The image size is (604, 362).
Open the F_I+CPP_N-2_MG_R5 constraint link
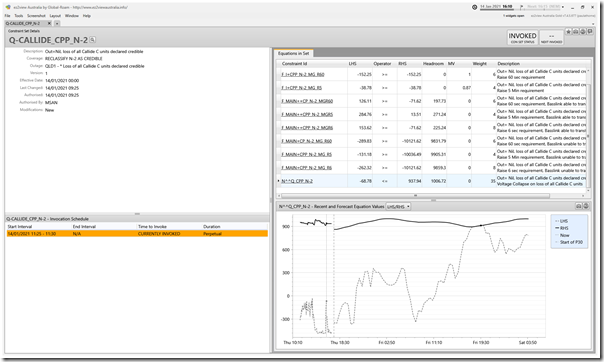tap(301, 88)
